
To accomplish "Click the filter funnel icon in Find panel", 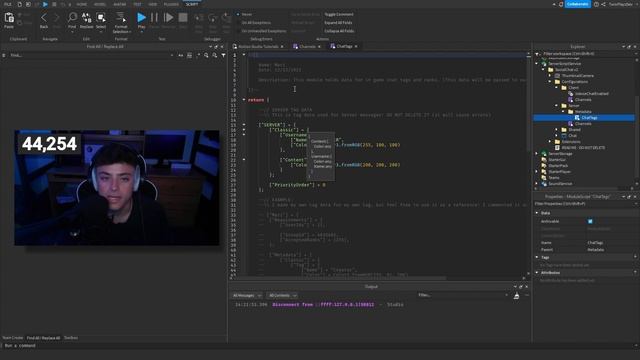I will pos(223,55).
